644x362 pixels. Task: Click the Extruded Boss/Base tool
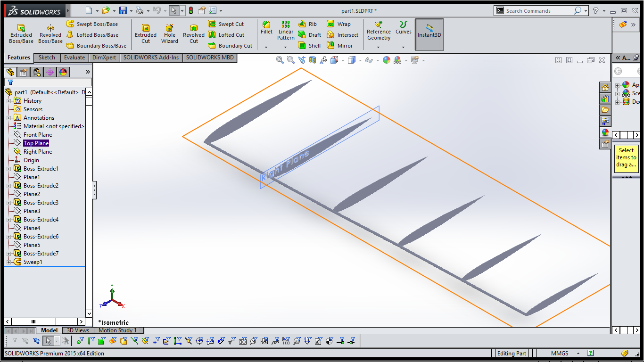pos(21,34)
